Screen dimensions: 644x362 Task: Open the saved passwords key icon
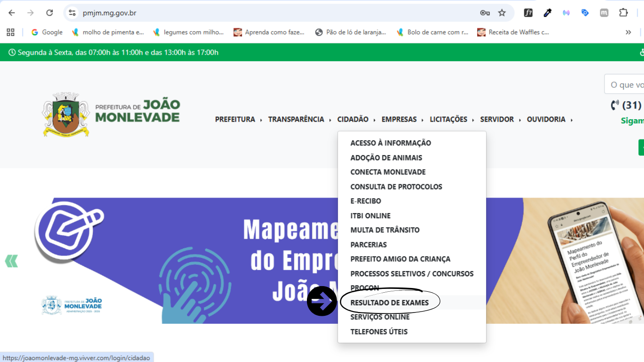(485, 13)
